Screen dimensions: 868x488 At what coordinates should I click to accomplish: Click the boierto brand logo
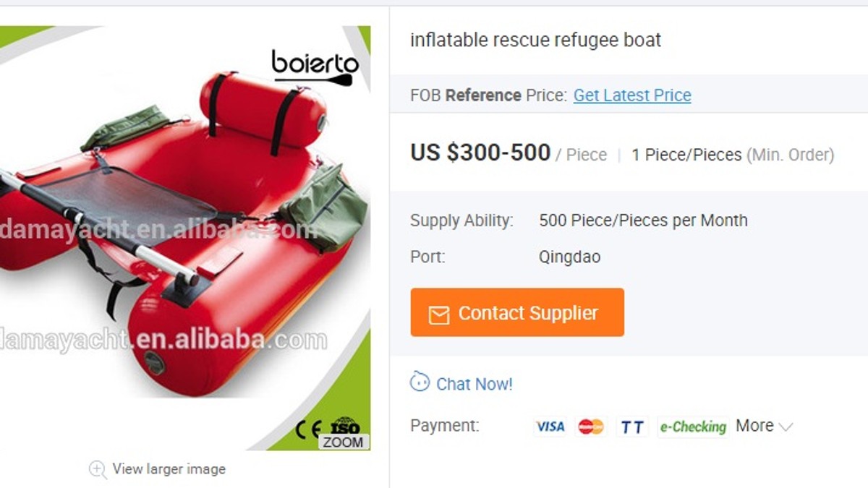coord(315,67)
